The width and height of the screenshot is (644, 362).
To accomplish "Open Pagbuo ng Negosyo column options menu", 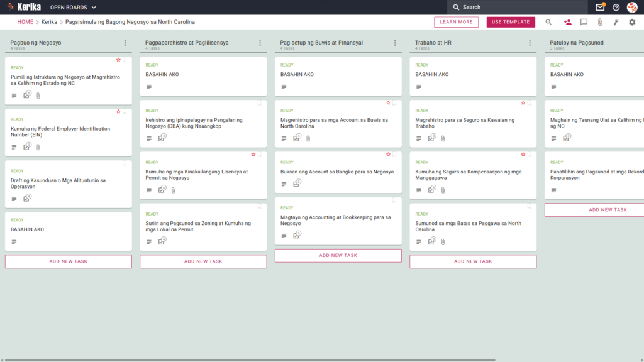I will tap(125, 43).
